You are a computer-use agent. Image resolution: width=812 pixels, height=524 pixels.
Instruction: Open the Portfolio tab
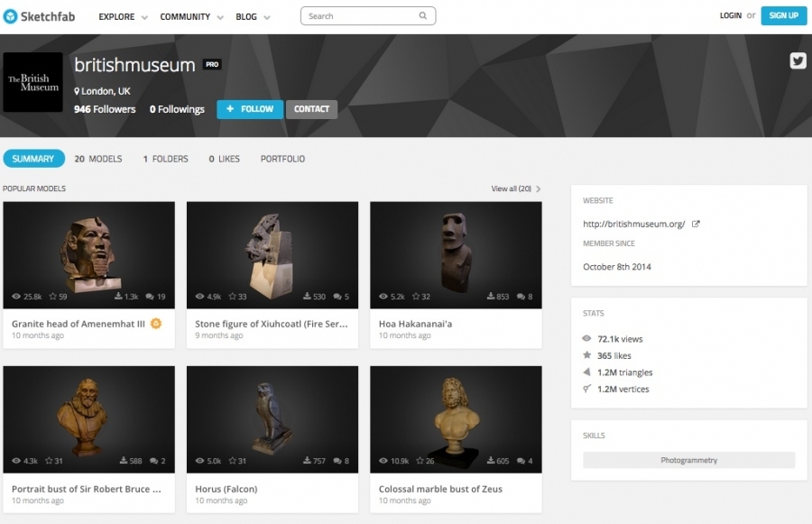click(x=282, y=159)
